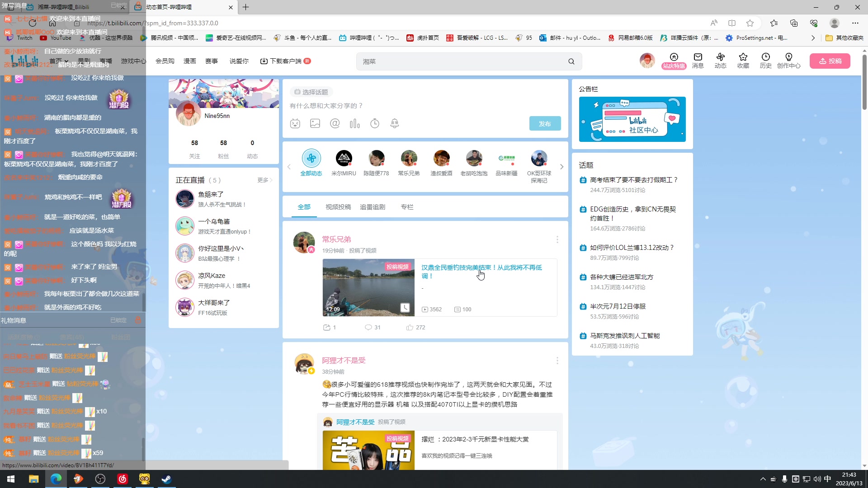This screenshot has width=868, height=488.
Task: Open the 创作中心 lightbulb icon
Action: pos(789,61)
